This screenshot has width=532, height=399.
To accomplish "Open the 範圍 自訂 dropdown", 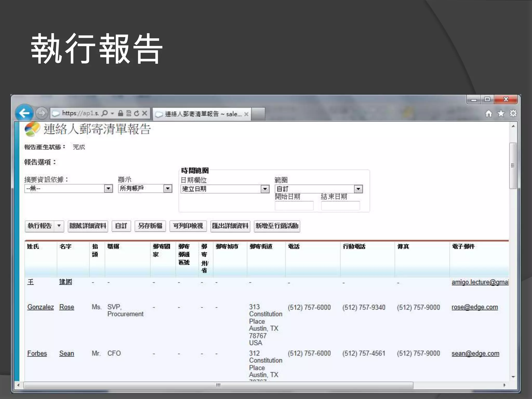I will click(319, 189).
